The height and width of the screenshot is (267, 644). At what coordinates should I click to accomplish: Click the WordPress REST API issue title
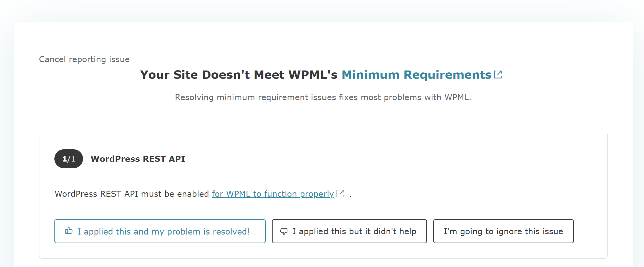point(138,159)
